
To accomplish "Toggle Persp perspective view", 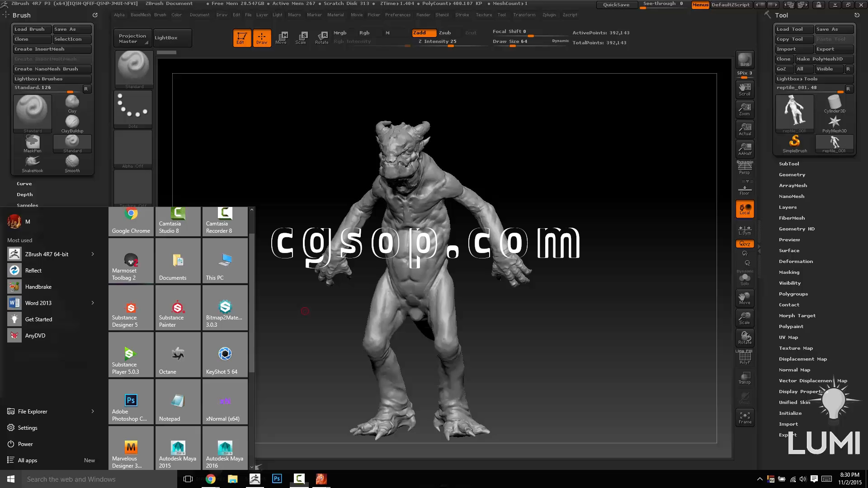I will click(x=745, y=168).
